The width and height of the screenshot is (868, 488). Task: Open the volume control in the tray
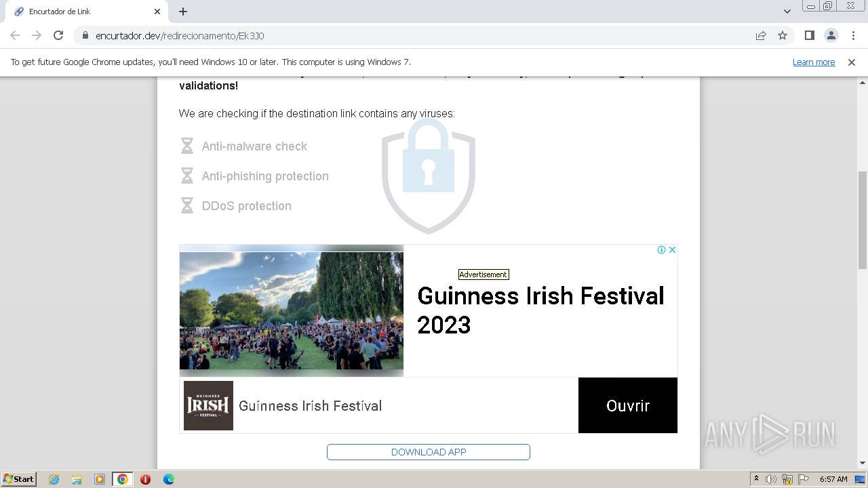click(x=771, y=479)
